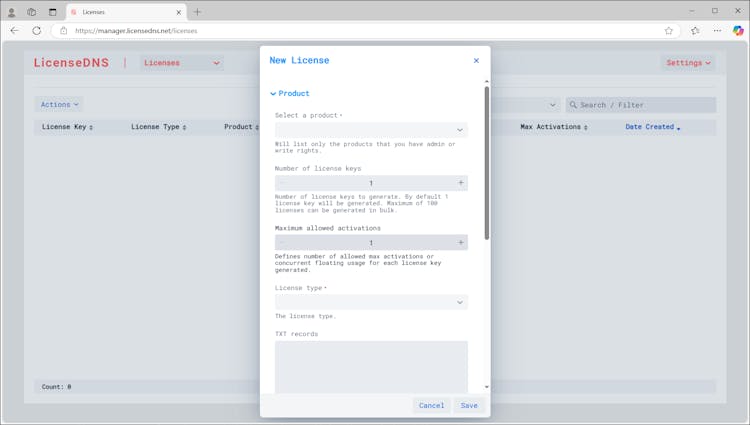View site information lock icon
This screenshot has height=425, width=750.
(64, 31)
